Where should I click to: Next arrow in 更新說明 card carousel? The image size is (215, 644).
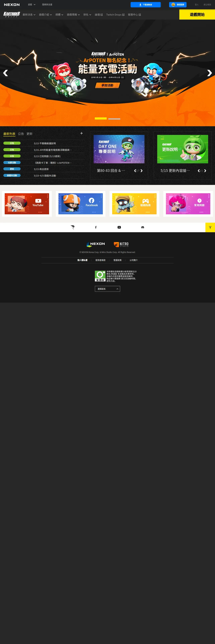(x=205, y=171)
